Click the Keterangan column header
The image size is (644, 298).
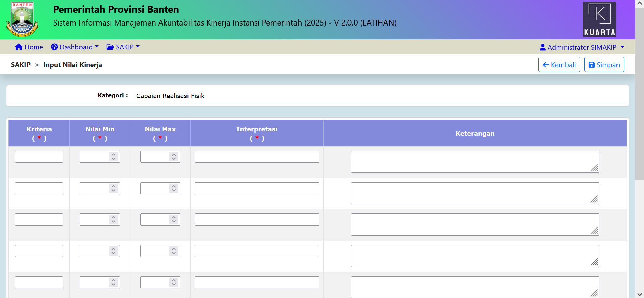[x=475, y=133]
